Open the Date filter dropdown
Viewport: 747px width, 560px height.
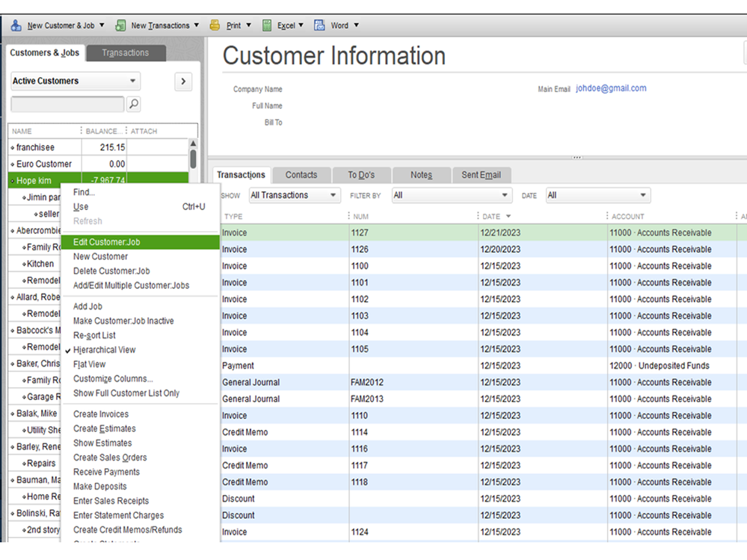click(597, 195)
